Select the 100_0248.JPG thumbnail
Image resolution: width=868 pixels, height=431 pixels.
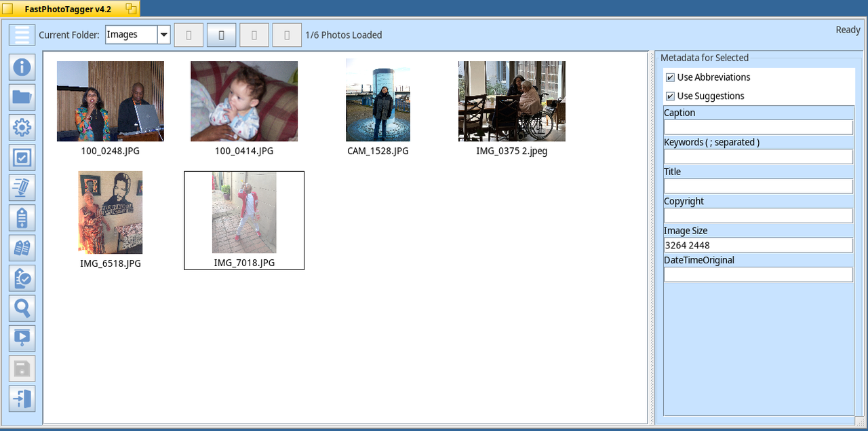pyautogui.click(x=111, y=101)
